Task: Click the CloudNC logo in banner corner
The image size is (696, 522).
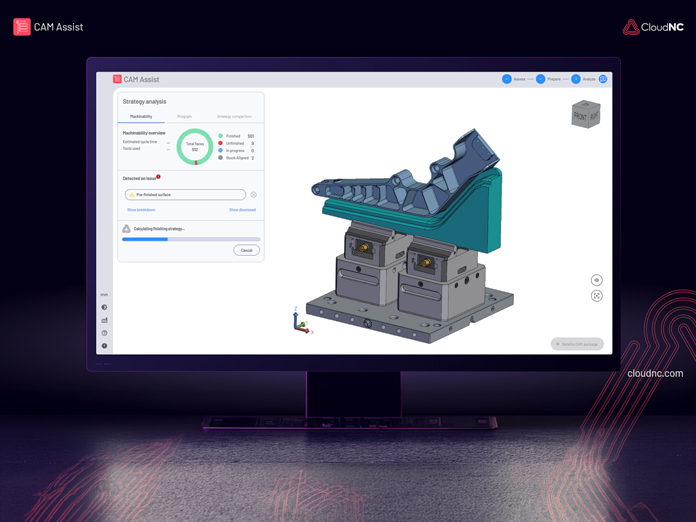Action: 653,27
